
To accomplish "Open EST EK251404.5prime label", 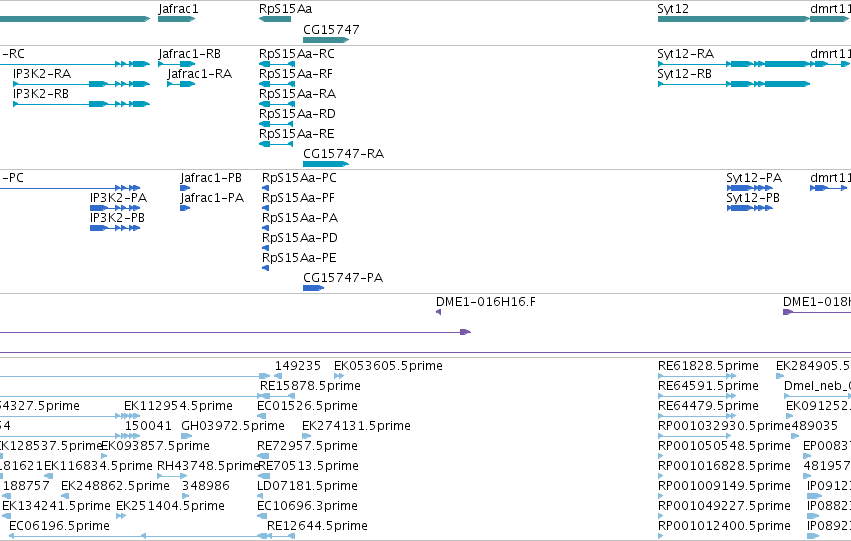I will click(x=170, y=506).
